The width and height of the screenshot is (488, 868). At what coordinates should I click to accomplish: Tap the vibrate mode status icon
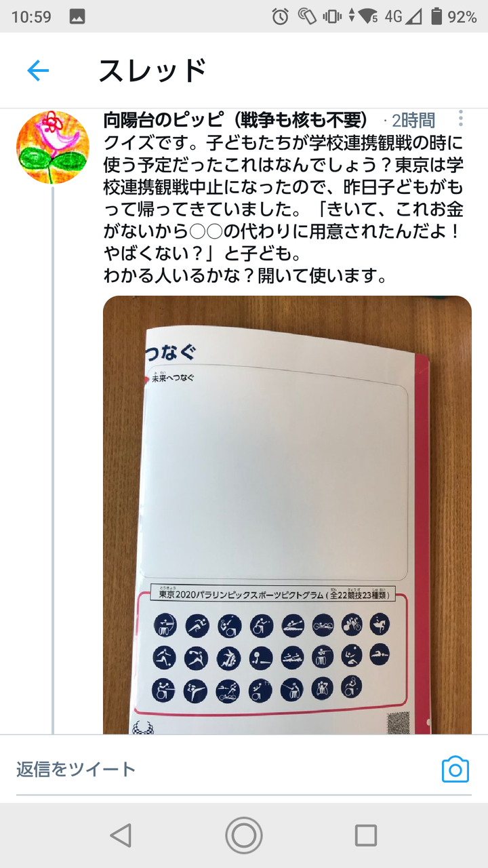point(332,17)
